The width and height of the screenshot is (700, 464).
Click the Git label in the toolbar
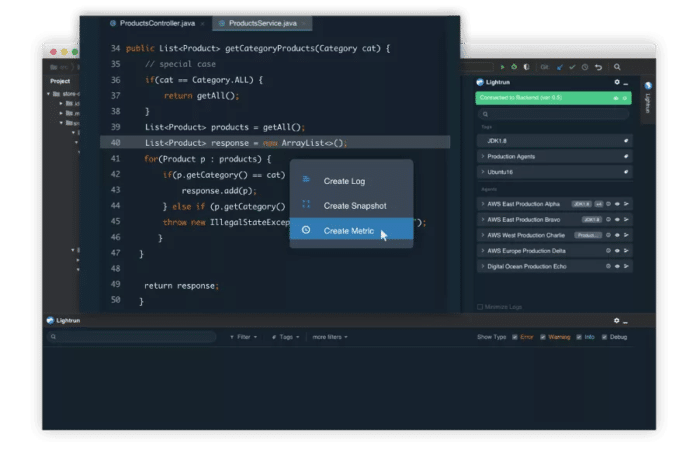pos(545,67)
